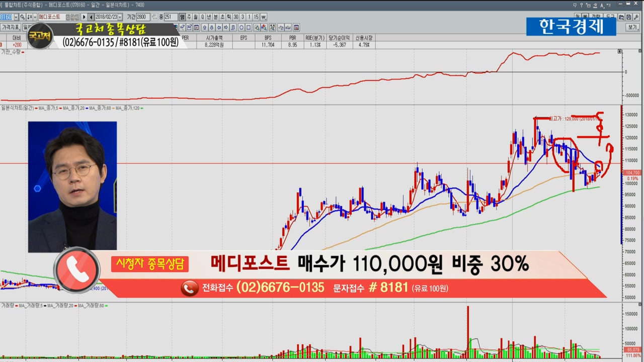Select the rectangle drawing tool
Viewport: 644px width, 362px height.
tap(249, 28)
